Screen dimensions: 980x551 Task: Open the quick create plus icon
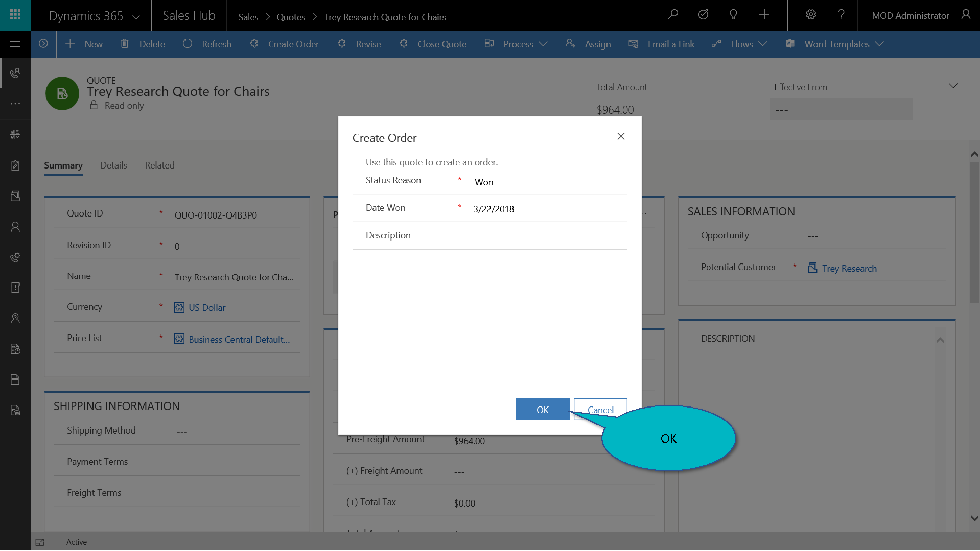pos(764,15)
